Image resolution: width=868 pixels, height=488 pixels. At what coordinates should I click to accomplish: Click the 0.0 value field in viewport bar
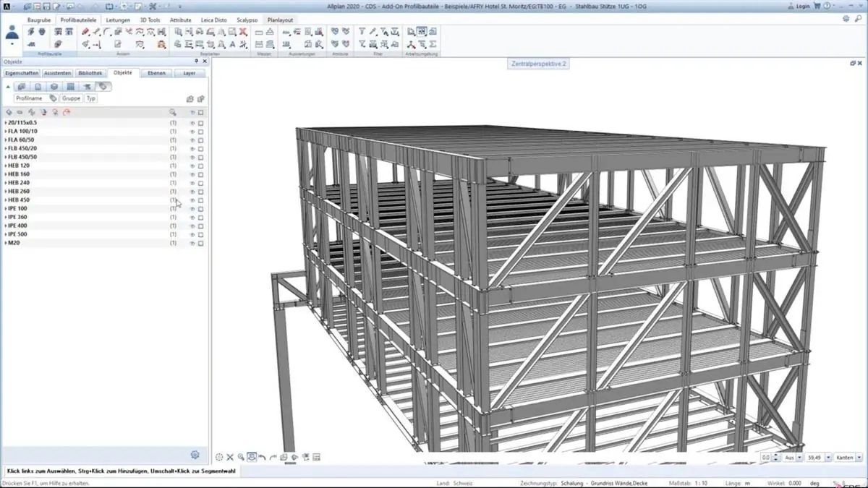coord(766,458)
